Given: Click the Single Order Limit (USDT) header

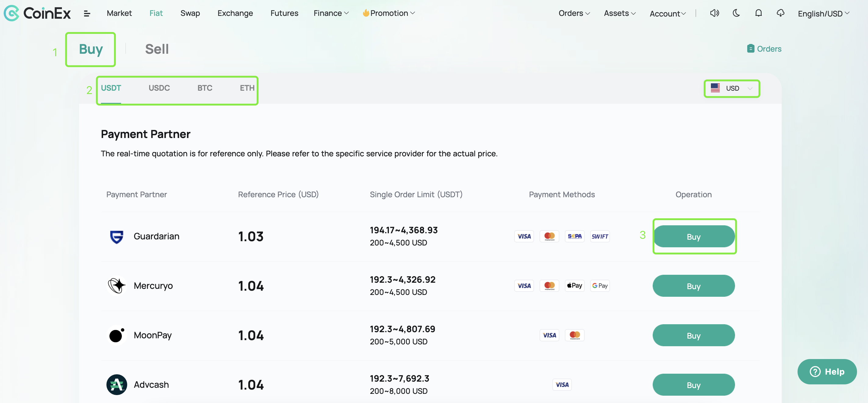Looking at the screenshot, I should [x=416, y=194].
